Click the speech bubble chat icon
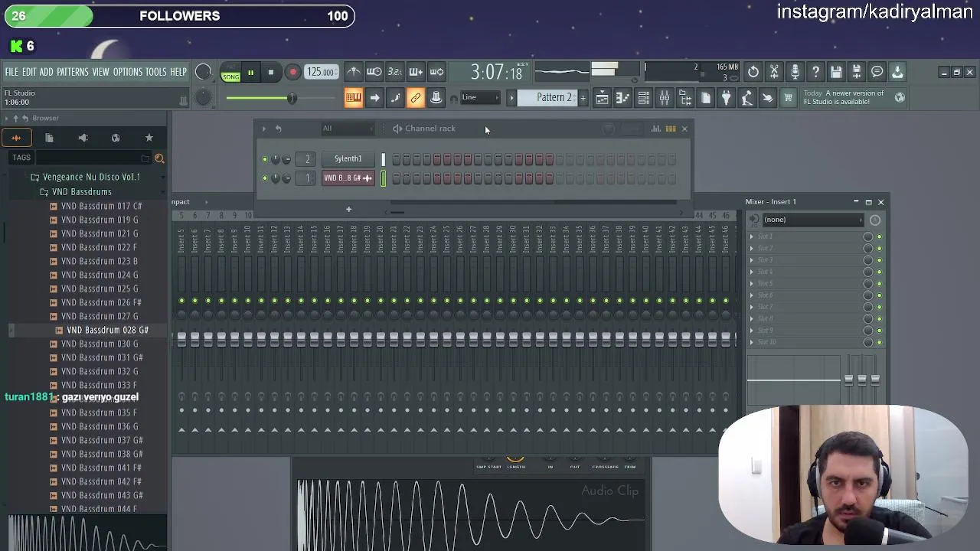 877,72
